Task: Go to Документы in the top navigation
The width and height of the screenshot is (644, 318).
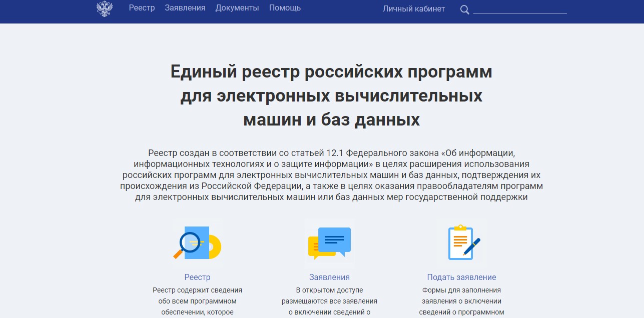Action: tap(237, 8)
